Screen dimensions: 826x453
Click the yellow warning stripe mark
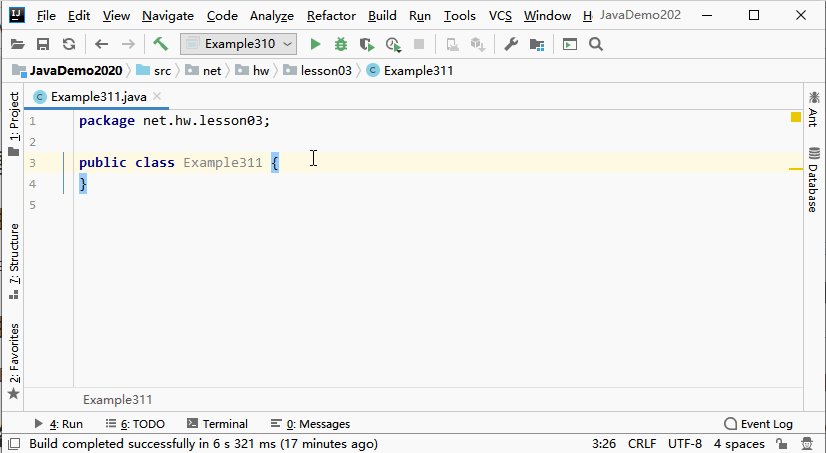[x=795, y=169]
